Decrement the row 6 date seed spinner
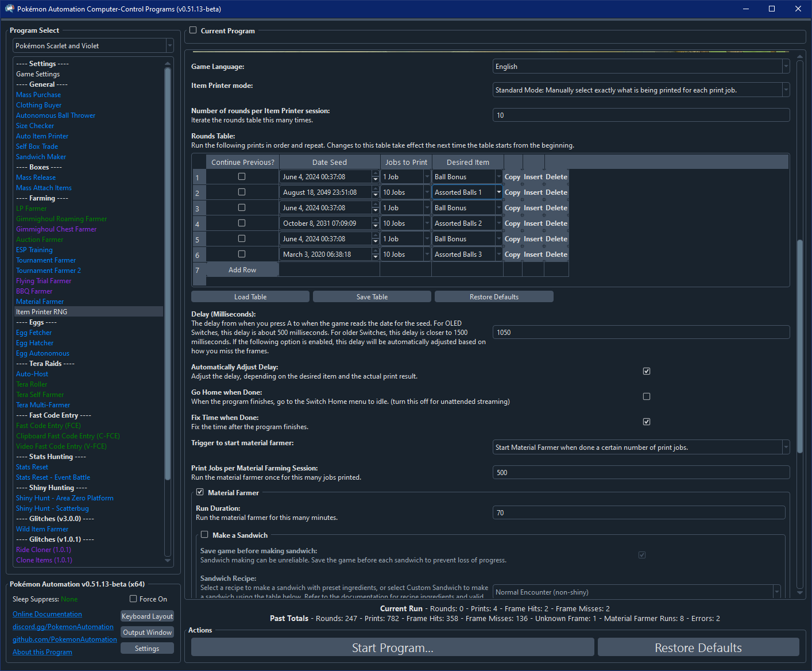The width and height of the screenshot is (812, 671). point(376,257)
